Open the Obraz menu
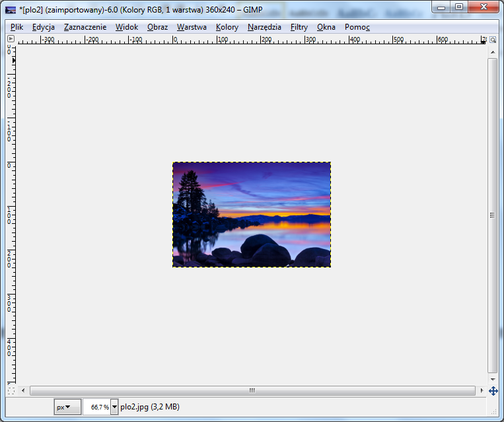Screen dimensions: 504x422 157,27
